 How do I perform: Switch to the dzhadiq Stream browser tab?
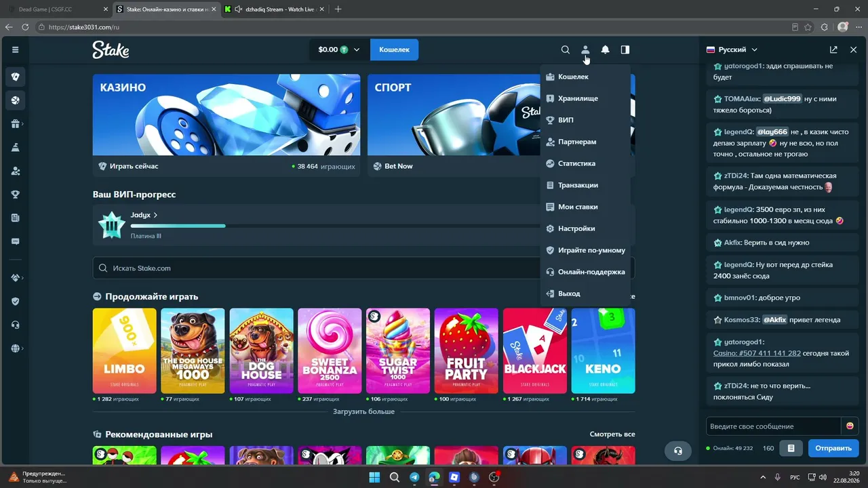tap(274, 9)
